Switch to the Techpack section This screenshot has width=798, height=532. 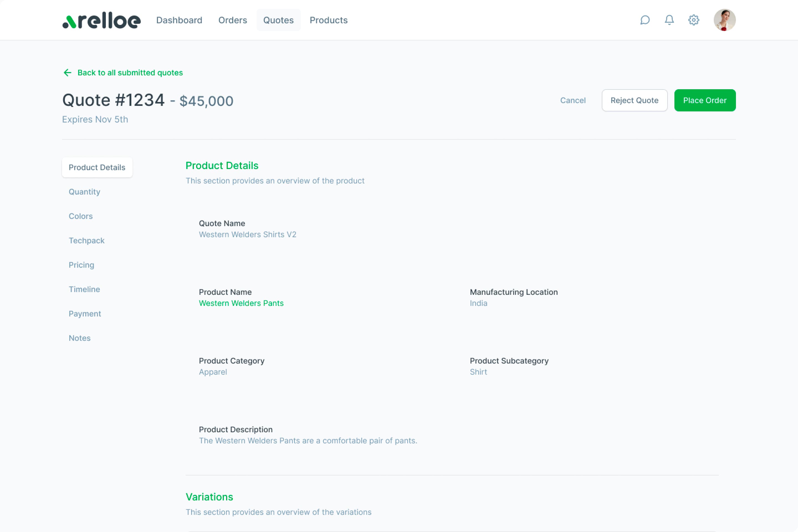coord(86,241)
